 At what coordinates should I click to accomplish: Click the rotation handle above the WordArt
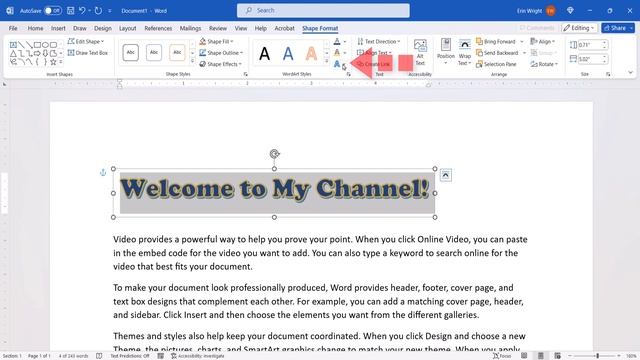[x=274, y=153]
